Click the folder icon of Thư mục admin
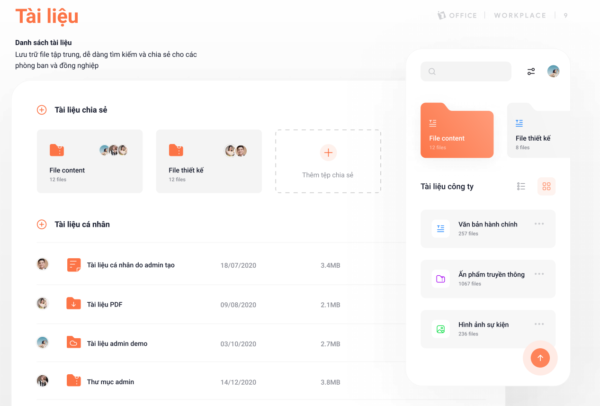 pyautogui.click(x=73, y=380)
